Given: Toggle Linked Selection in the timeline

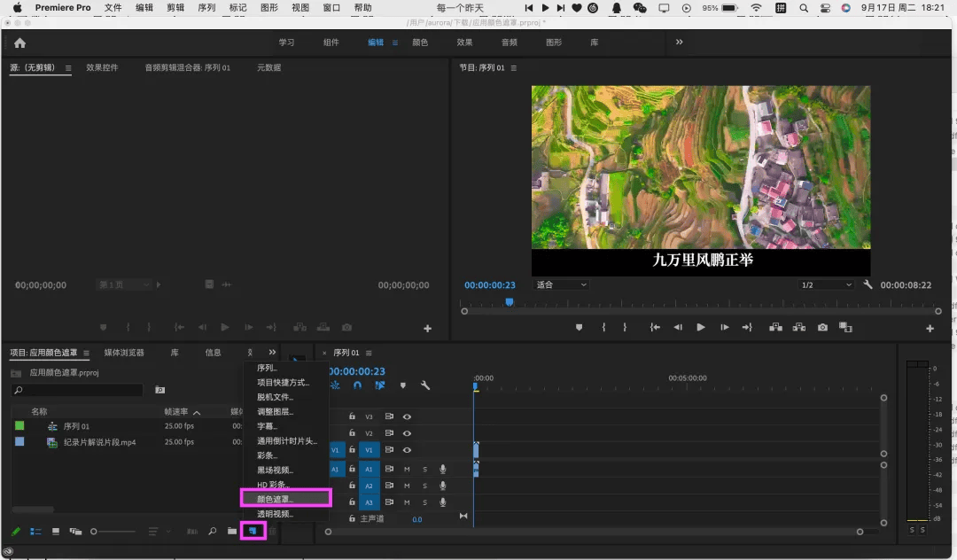Looking at the screenshot, I should pos(379,385).
